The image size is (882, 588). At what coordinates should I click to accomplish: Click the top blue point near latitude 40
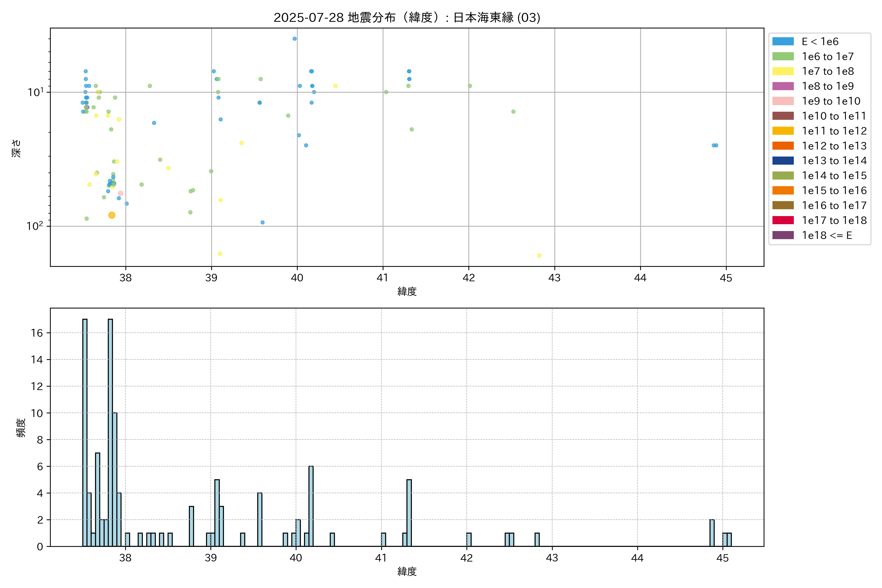pos(294,39)
